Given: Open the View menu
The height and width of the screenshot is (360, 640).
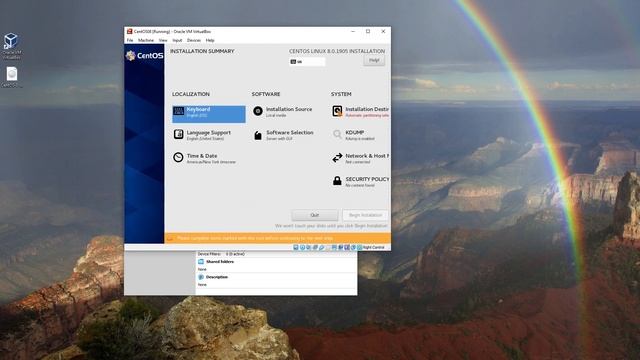Looking at the screenshot, I should (x=163, y=40).
